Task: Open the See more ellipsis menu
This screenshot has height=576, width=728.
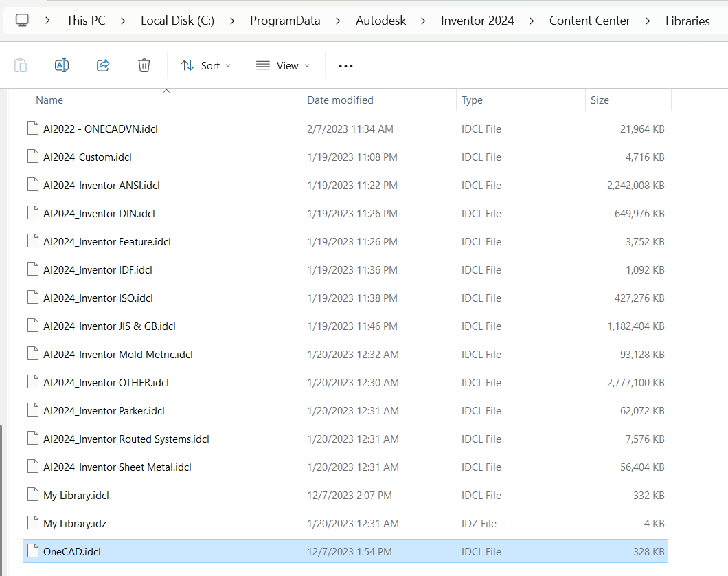Action: click(345, 66)
